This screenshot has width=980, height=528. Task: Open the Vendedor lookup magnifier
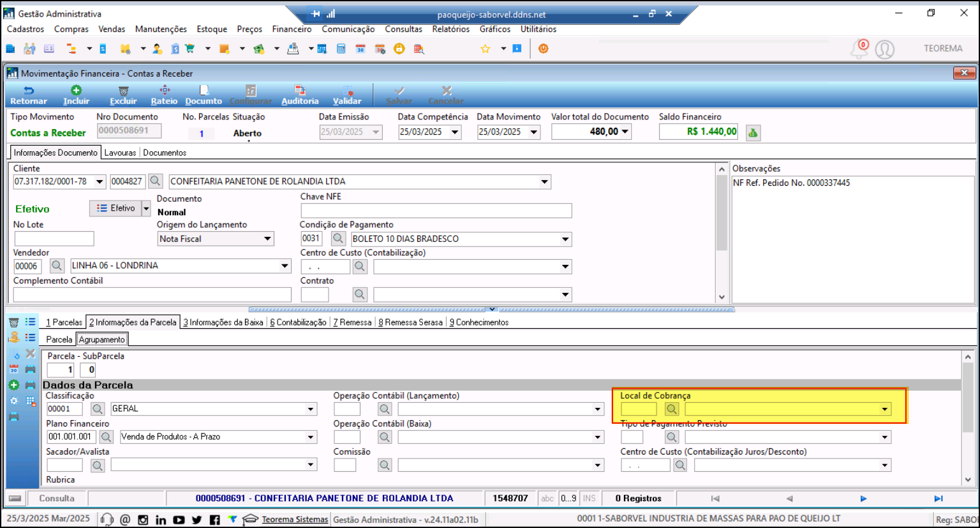pos(57,266)
